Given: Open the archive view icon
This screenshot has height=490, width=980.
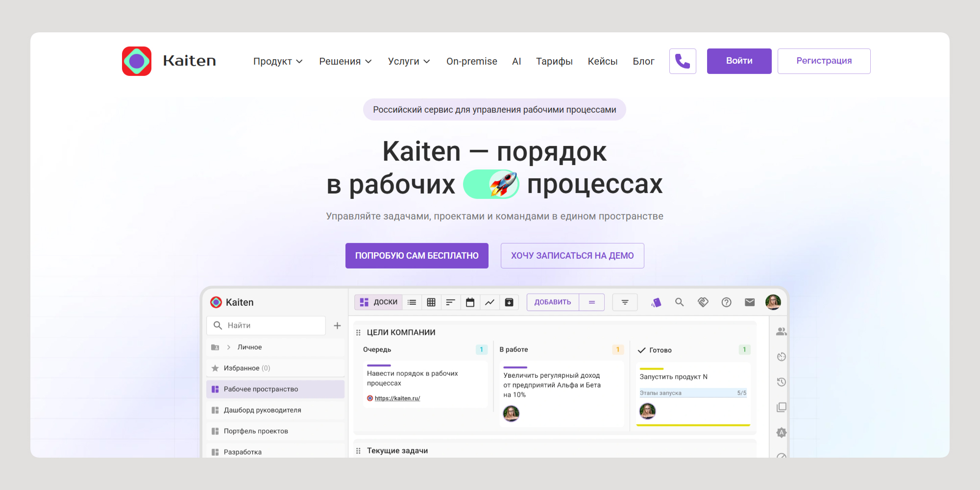Looking at the screenshot, I should [509, 302].
